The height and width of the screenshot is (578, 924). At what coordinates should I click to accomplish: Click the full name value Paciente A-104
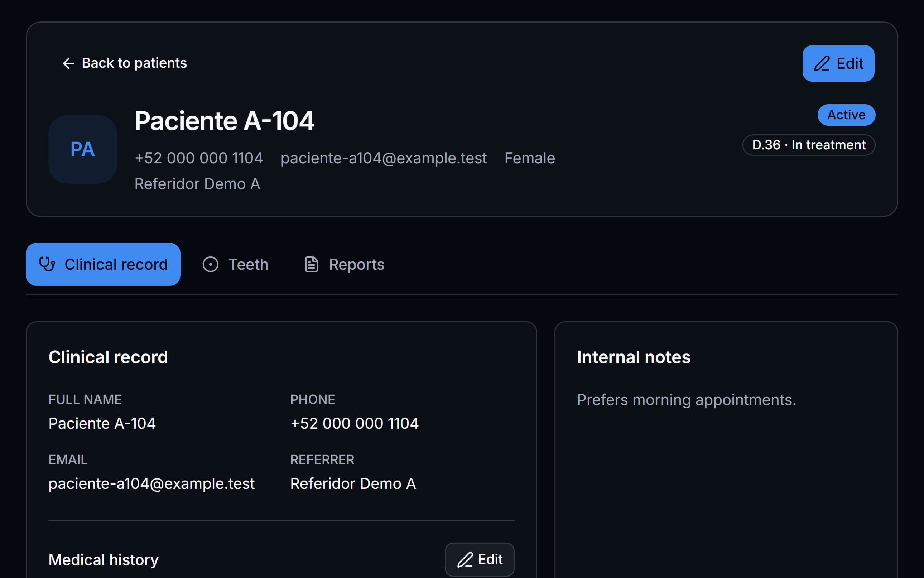coord(102,423)
